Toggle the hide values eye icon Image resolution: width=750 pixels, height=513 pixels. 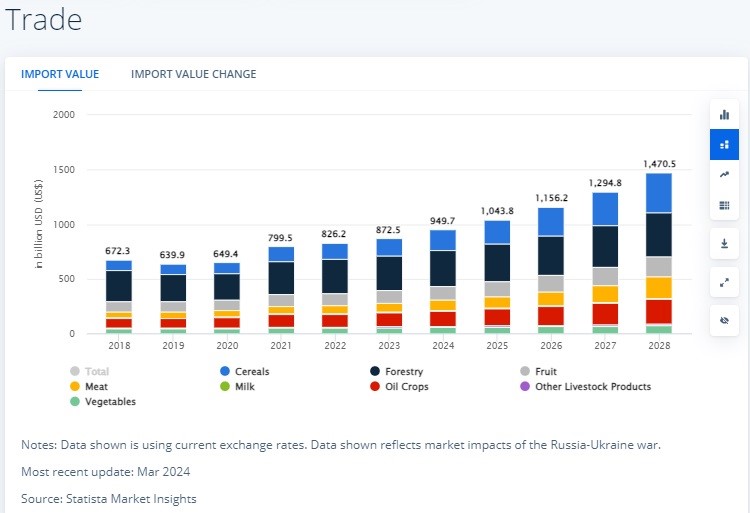tap(724, 321)
